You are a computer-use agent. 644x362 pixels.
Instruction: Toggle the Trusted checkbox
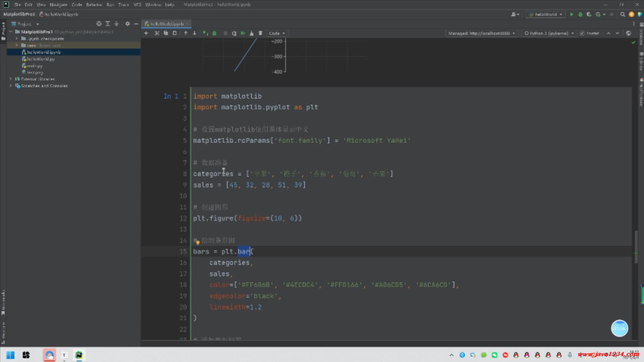point(582,33)
